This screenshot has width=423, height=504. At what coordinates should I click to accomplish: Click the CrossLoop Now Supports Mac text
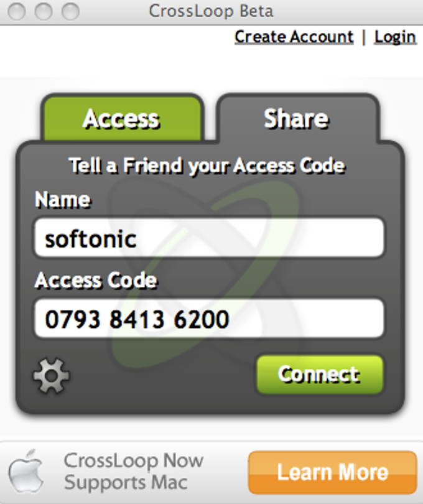tap(133, 471)
